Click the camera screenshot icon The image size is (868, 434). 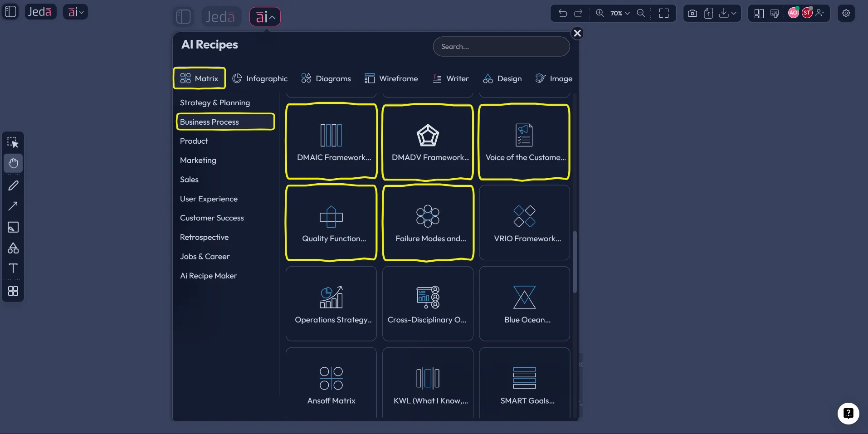tap(692, 13)
